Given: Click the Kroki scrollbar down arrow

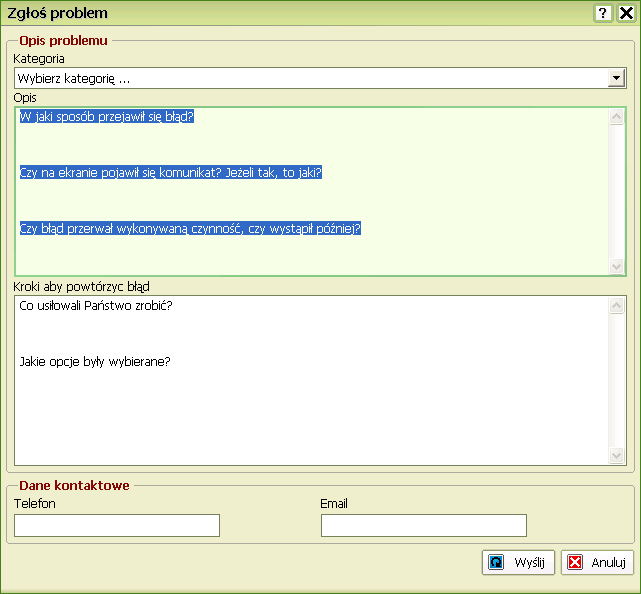Looking at the screenshot, I should (x=616, y=455).
